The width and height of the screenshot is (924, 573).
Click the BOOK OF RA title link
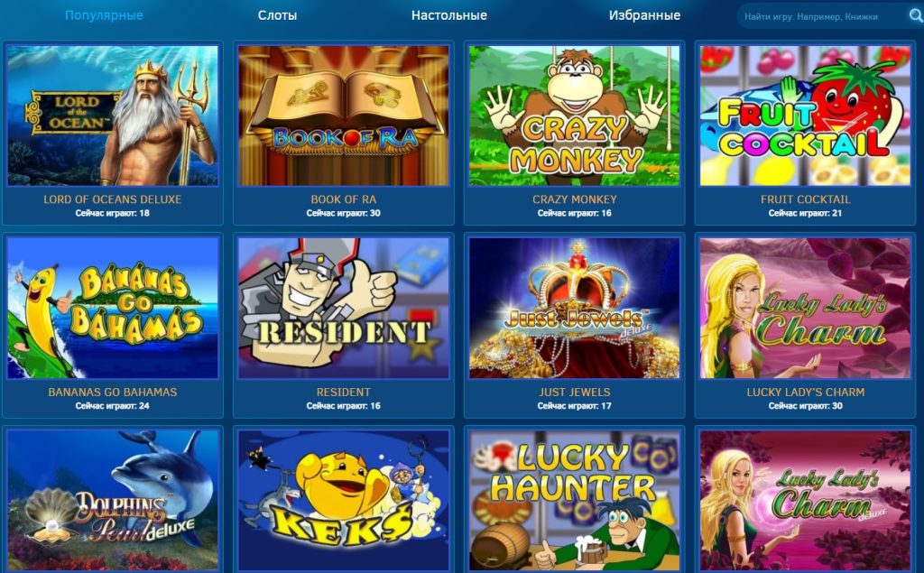click(344, 199)
